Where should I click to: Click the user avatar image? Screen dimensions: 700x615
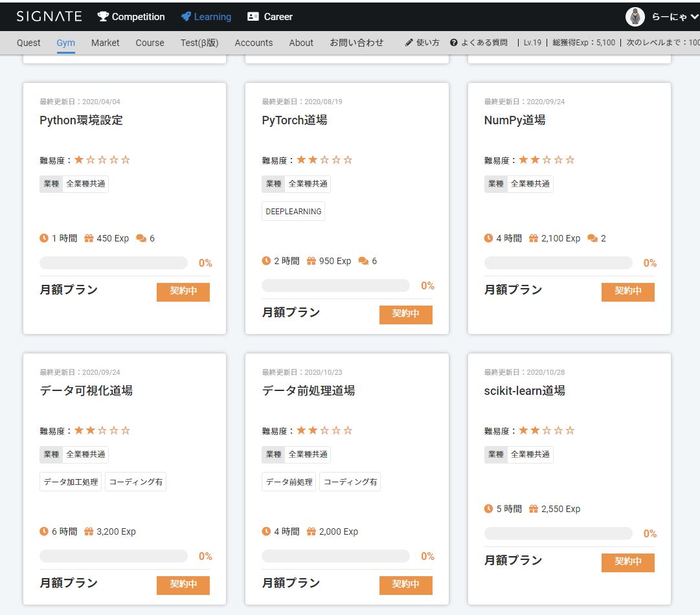tap(635, 17)
